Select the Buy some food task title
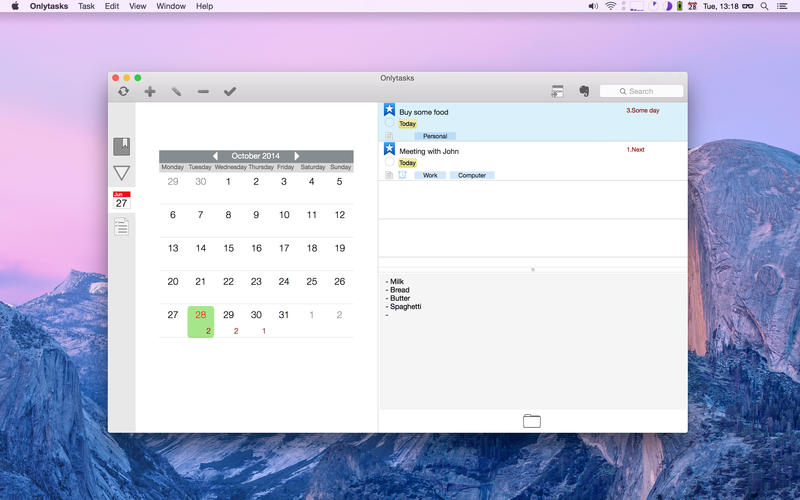Viewport: 800px width, 500px height. click(423, 112)
